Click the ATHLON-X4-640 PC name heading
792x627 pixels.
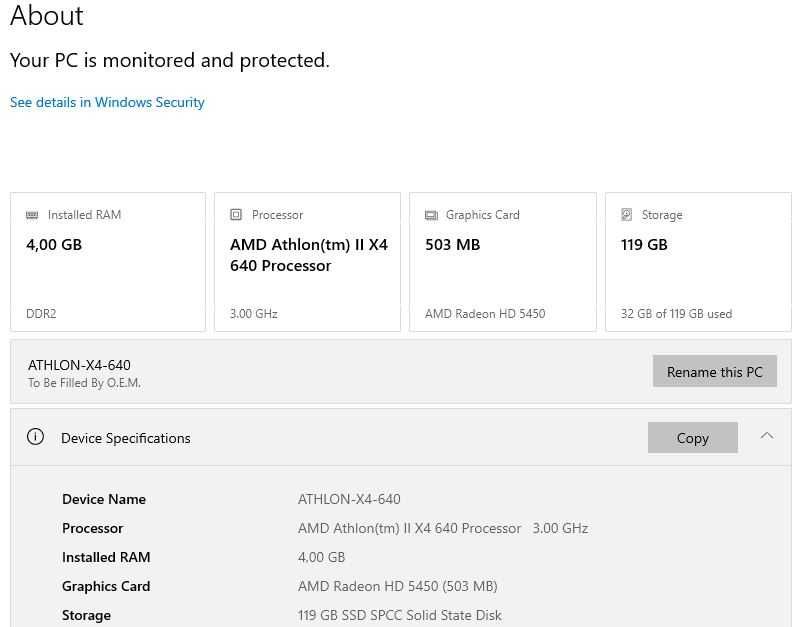click(x=79, y=365)
